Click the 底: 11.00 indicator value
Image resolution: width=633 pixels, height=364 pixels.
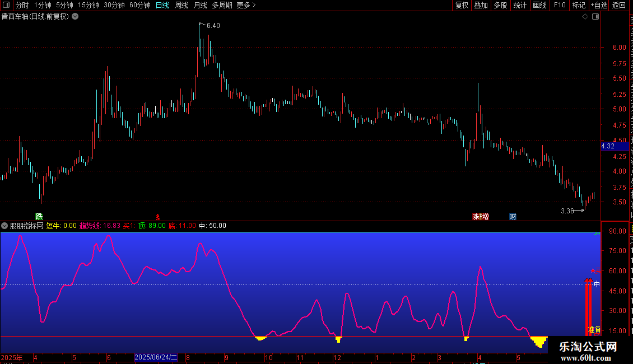pos(182,226)
